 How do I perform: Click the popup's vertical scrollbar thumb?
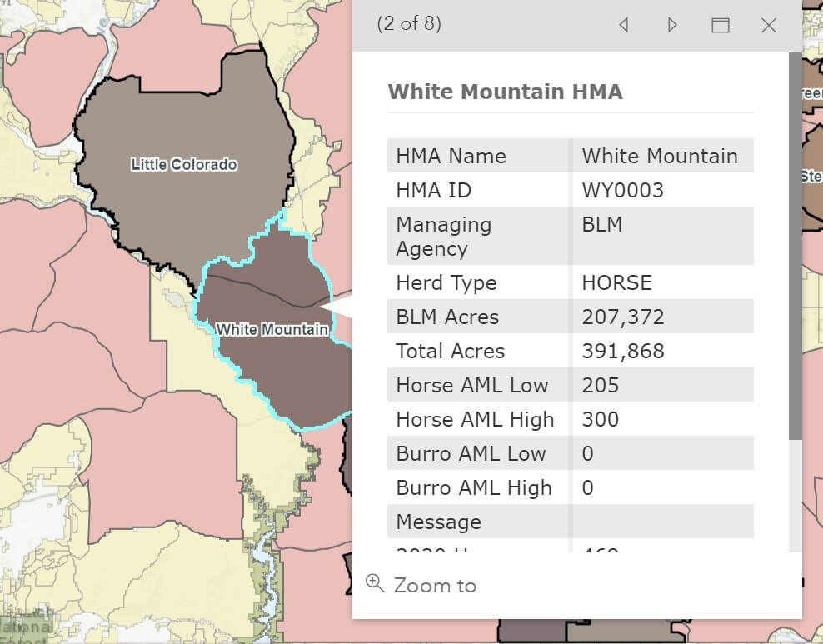pos(795,250)
